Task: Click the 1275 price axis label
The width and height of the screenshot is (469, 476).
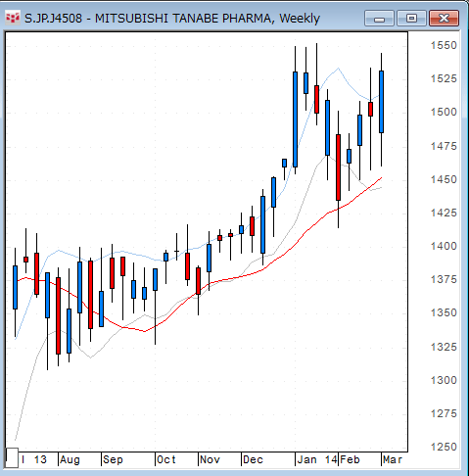Action: (x=444, y=413)
